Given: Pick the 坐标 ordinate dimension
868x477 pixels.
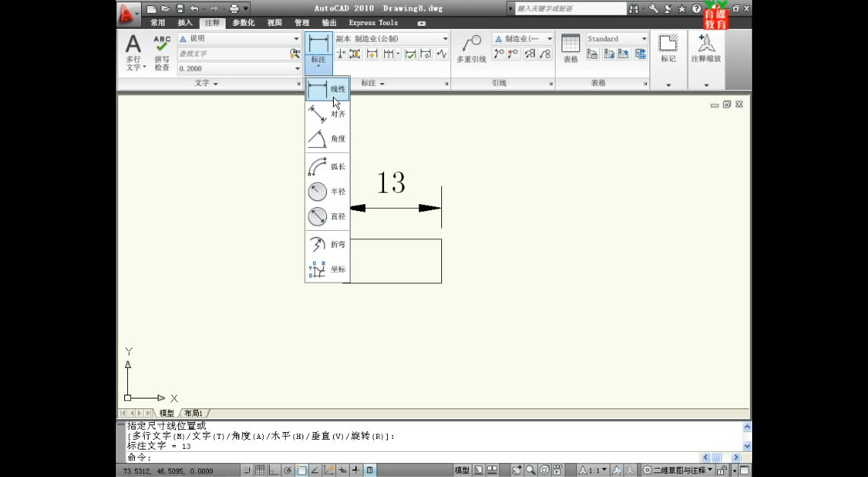Looking at the screenshot, I should pos(327,270).
